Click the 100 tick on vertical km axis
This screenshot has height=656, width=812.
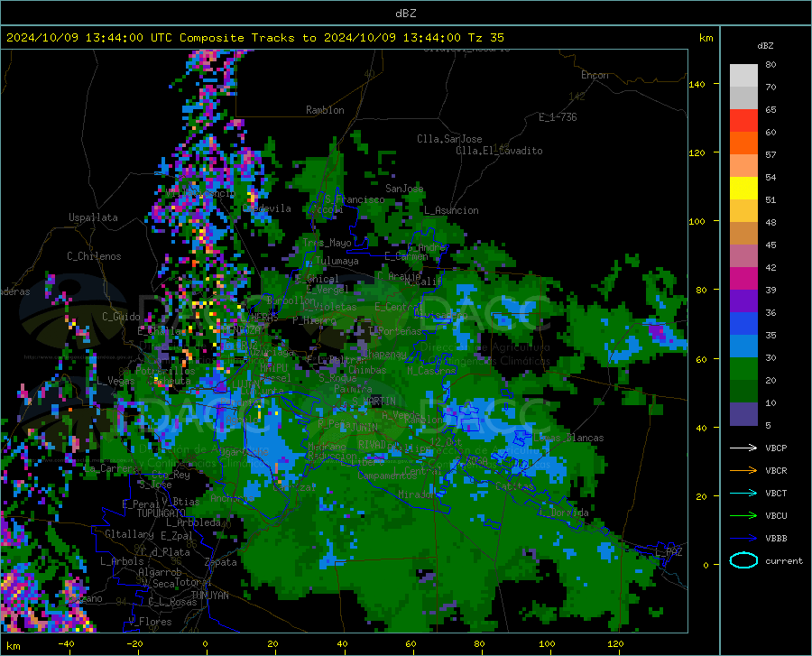[697, 221]
